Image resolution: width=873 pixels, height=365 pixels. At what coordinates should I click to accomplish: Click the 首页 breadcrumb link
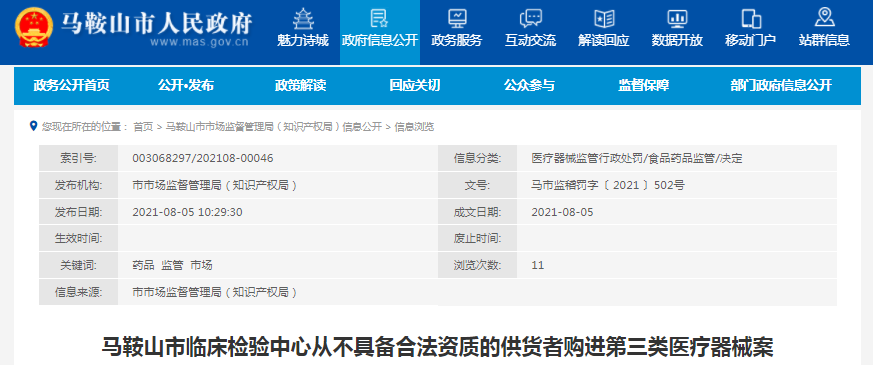tap(143, 127)
